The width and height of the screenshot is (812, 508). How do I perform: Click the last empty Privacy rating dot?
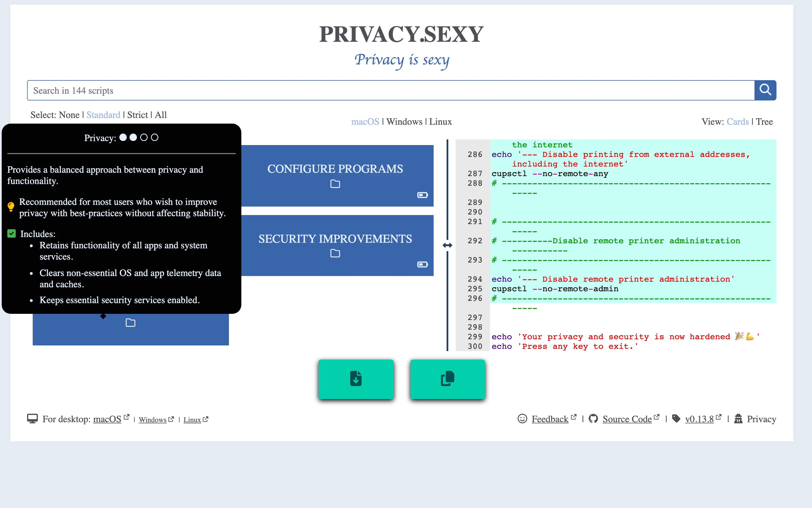tap(154, 137)
